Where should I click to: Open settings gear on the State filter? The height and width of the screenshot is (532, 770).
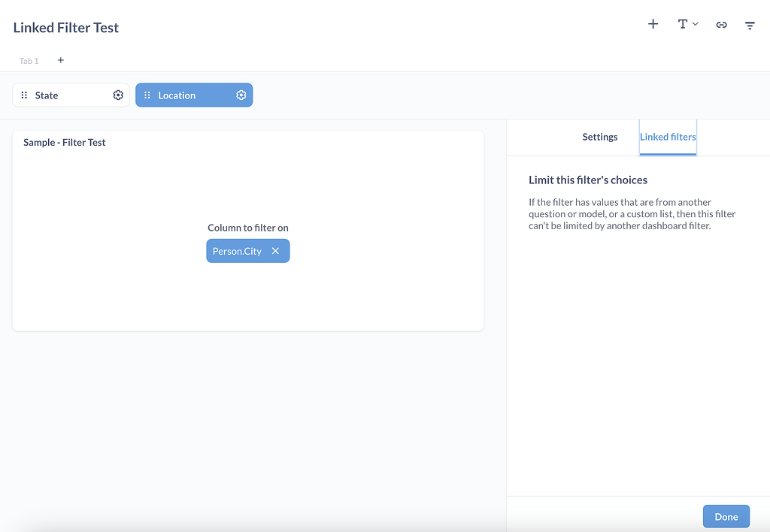pyautogui.click(x=118, y=95)
